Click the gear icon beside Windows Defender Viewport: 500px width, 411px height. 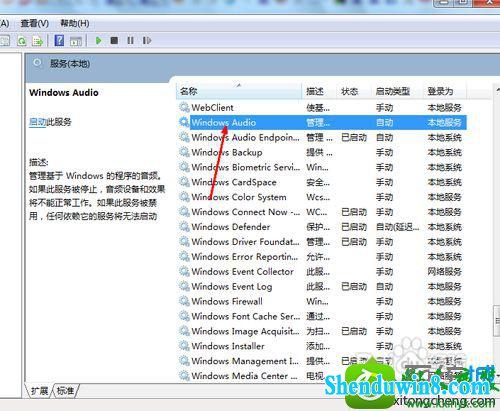pyautogui.click(x=184, y=227)
